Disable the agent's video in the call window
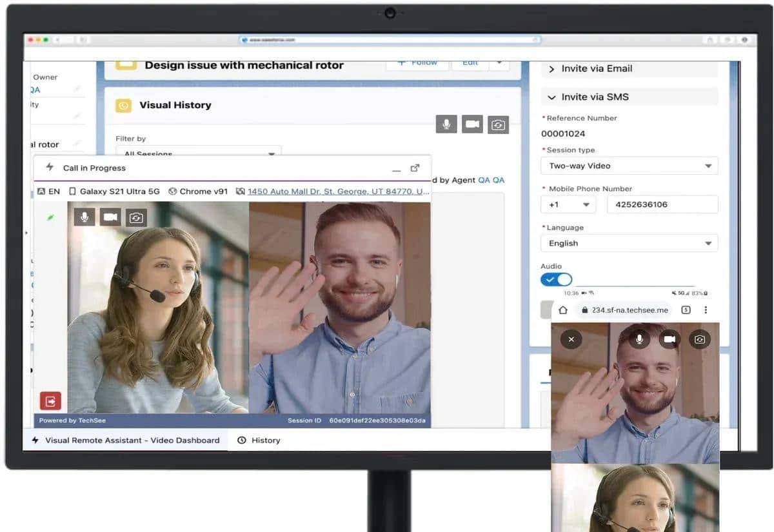 [x=110, y=217]
